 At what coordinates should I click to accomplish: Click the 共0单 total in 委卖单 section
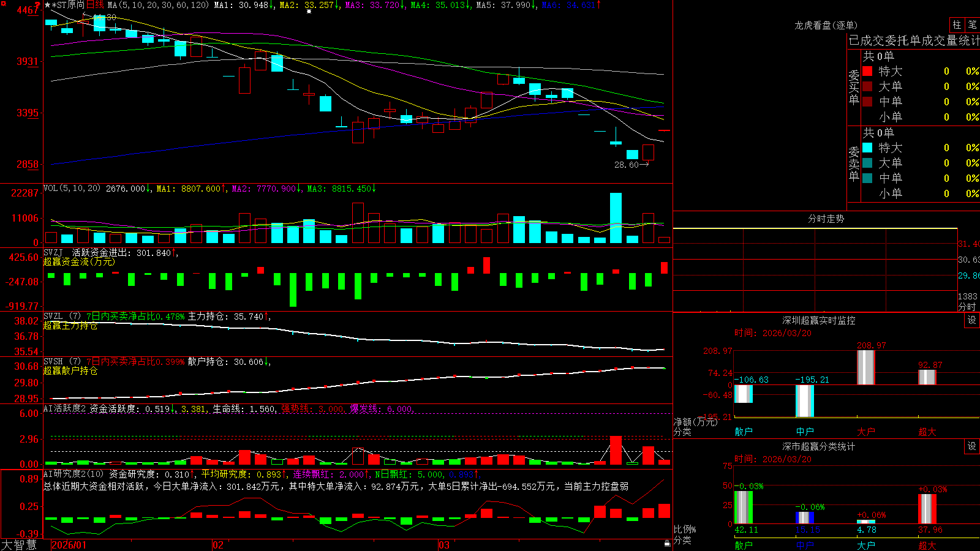878,132
